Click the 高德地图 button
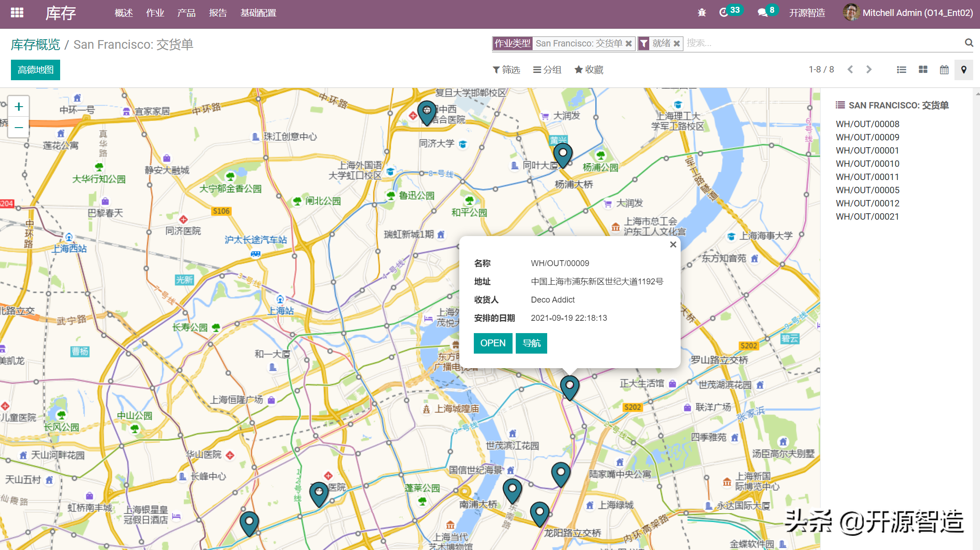The height and width of the screenshot is (550, 980). coord(36,70)
